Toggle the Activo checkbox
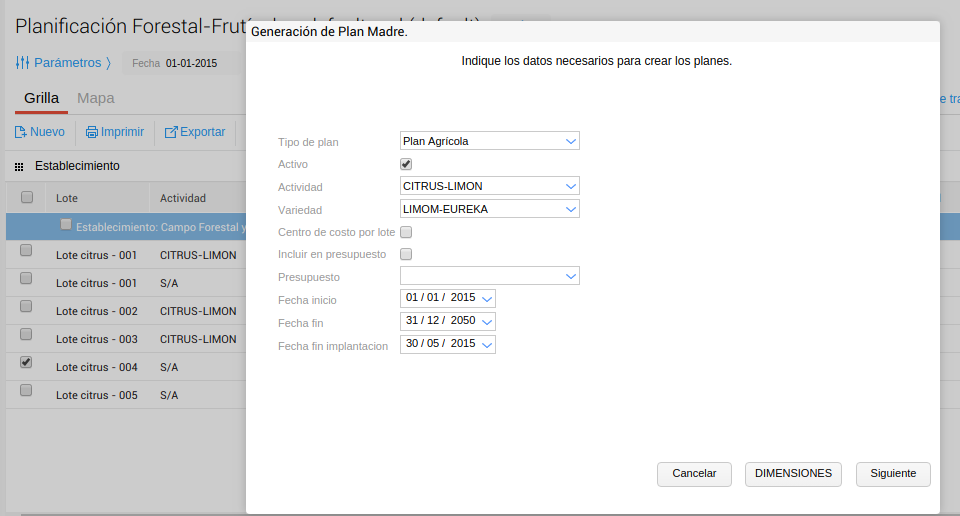Image resolution: width=960 pixels, height=516 pixels. point(406,164)
